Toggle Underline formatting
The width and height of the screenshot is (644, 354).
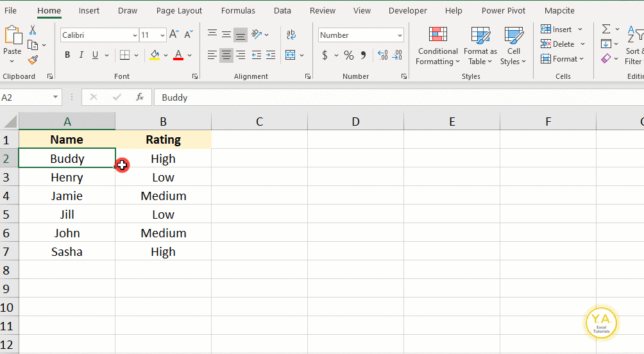(96, 55)
